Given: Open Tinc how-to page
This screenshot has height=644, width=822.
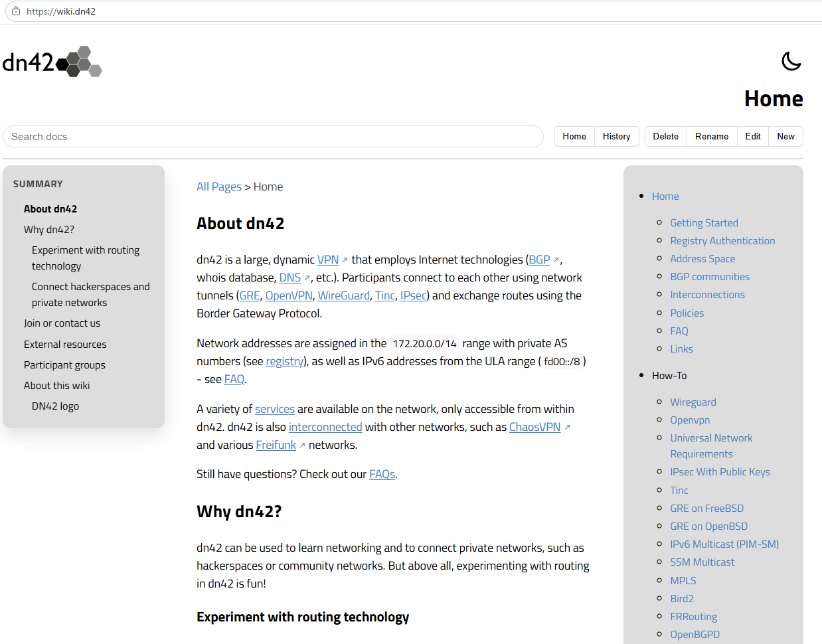Looking at the screenshot, I should coord(679,491).
